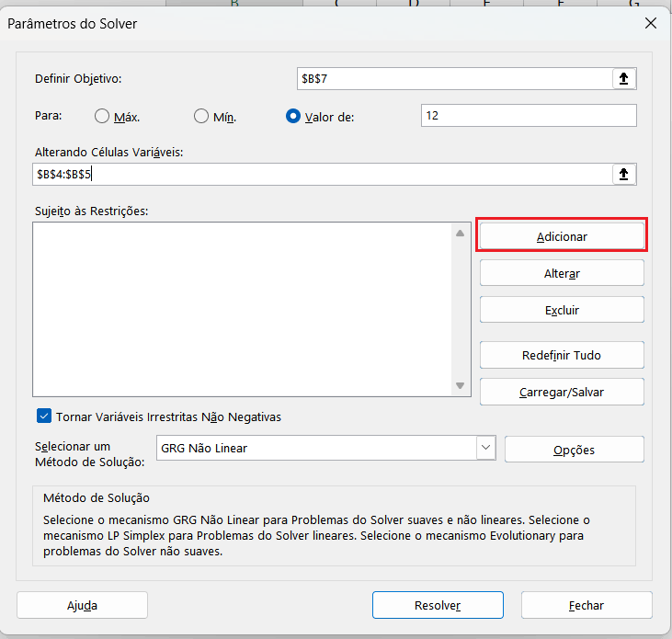Close the Parâmetros do Solver dialog
The height and width of the screenshot is (639, 672).
[x=651, y=24]
